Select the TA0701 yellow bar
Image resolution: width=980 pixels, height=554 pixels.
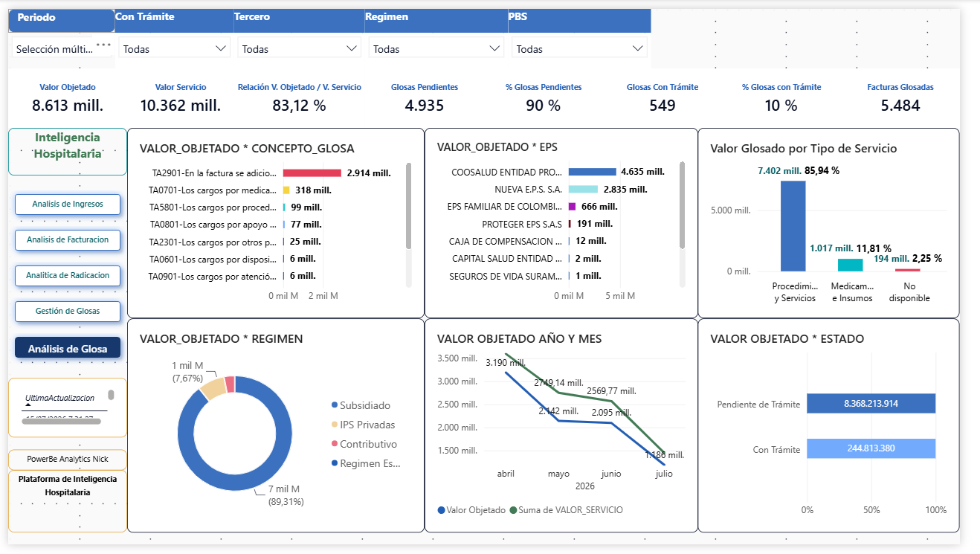click(x=286, y=190)
